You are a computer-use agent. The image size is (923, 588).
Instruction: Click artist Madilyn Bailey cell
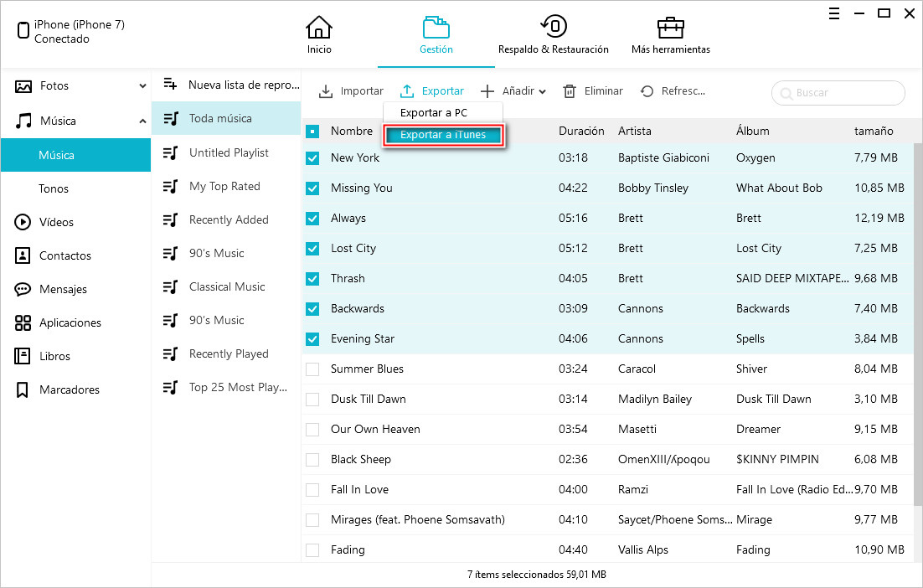click(x=655, y=399)
